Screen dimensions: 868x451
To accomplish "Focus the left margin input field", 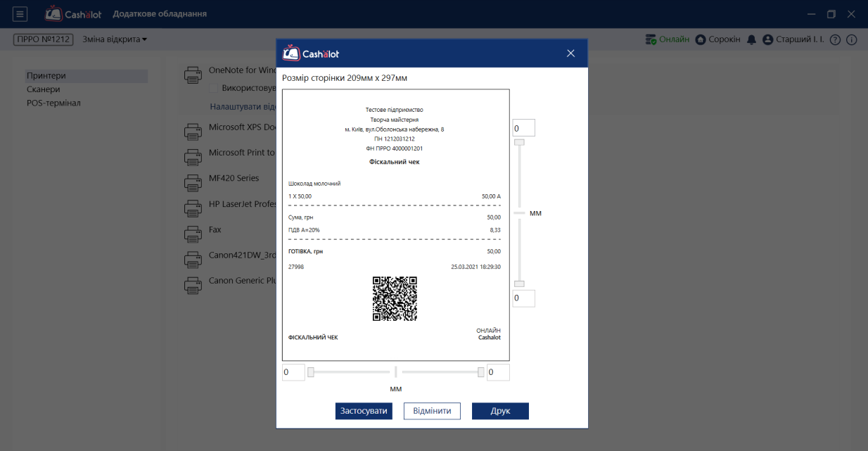I will [x=293, y=372].
